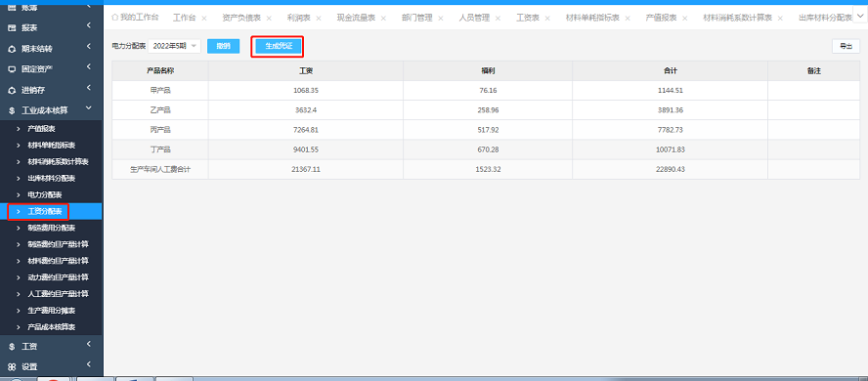The image size is (868, 381).
Task: Switch to the 利润表 tab
Action: [299, 18]
